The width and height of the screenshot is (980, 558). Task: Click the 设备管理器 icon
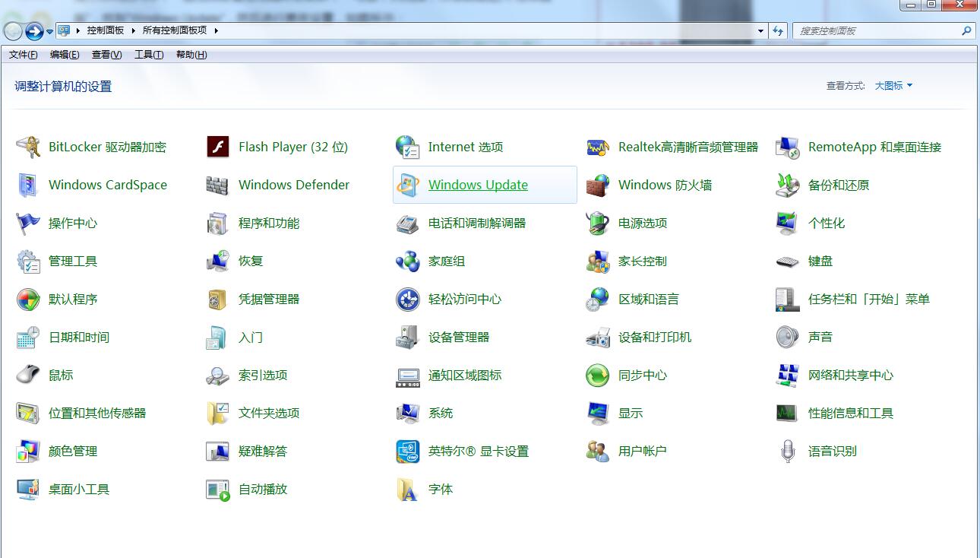[408, 337]
